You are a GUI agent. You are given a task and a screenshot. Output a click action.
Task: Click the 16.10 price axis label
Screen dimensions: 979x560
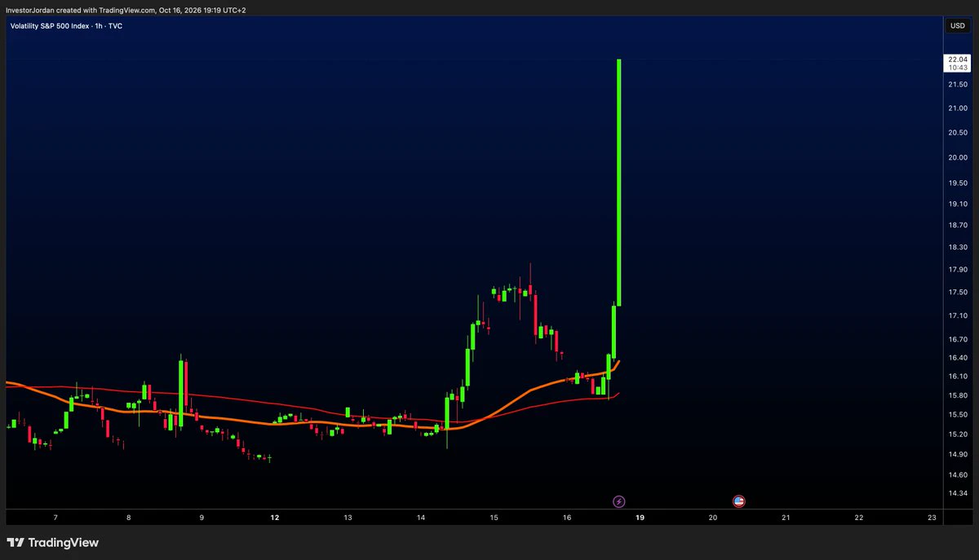(x=958, y=377)
